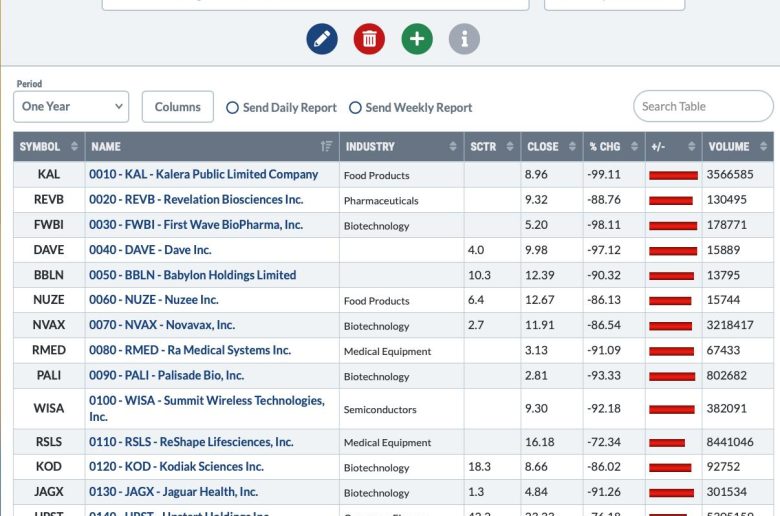This screenshot has height=516, width=780.
Task: Focus the Search Table field
Action: [703, 106]
